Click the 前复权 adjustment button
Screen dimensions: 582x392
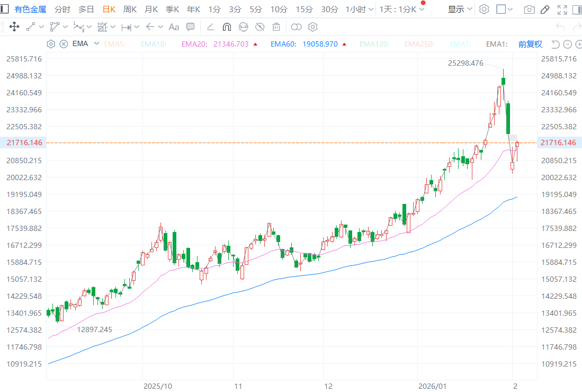click(x=530, y=44)
